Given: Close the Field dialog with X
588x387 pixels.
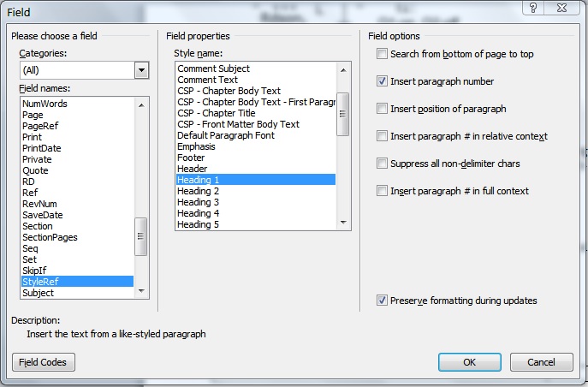Looking at the screenshot, I should (561, 8).
